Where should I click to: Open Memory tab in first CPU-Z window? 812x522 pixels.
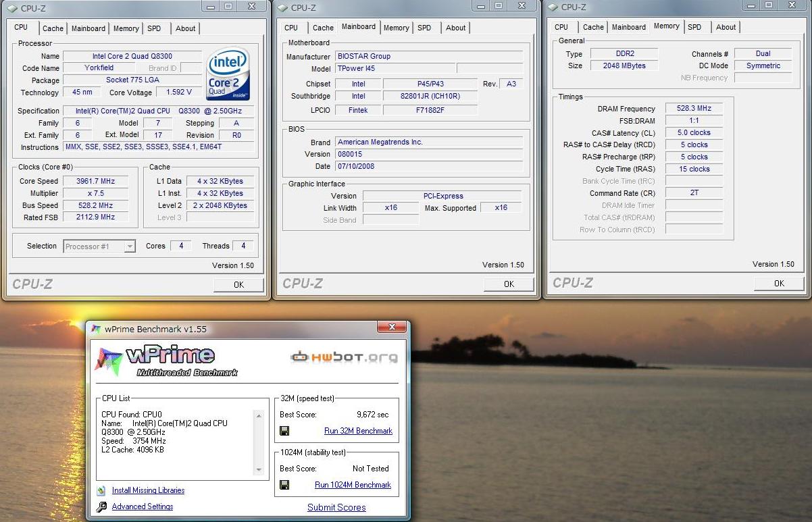126,28
